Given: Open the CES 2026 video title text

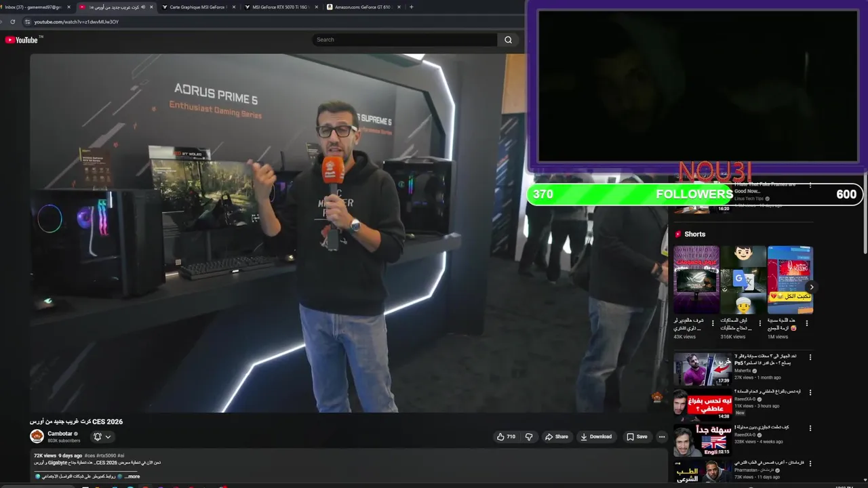Looking at the screenshot, I should coord(76,422).
